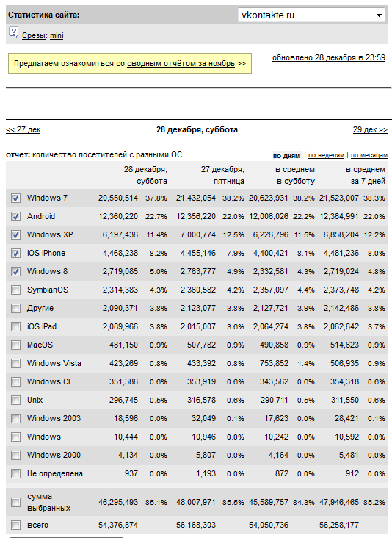Open the сводным отчётом за ноябрь link
The width and height of the screenshot is (392, 538).
pos(181,63)
